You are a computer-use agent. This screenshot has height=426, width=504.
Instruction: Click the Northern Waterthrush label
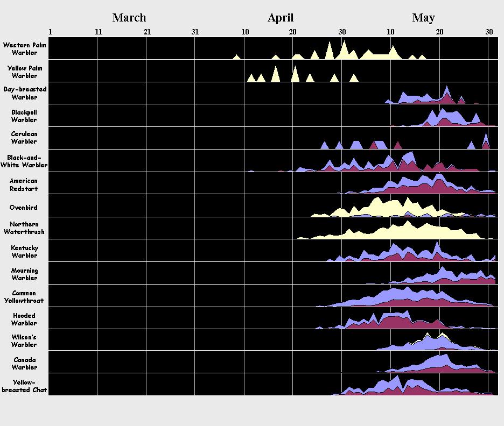(x=24, y=228)
